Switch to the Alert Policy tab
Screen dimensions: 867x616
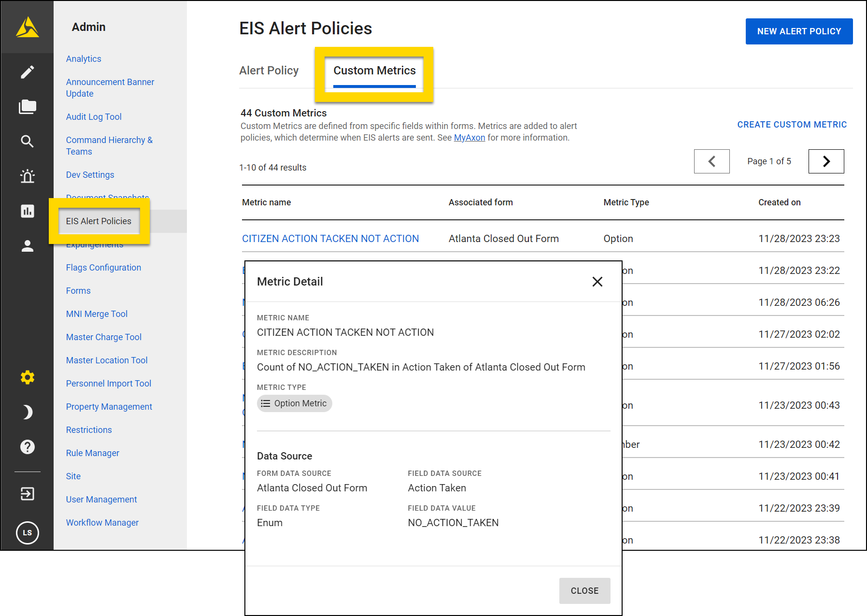(x=269, y=71)
